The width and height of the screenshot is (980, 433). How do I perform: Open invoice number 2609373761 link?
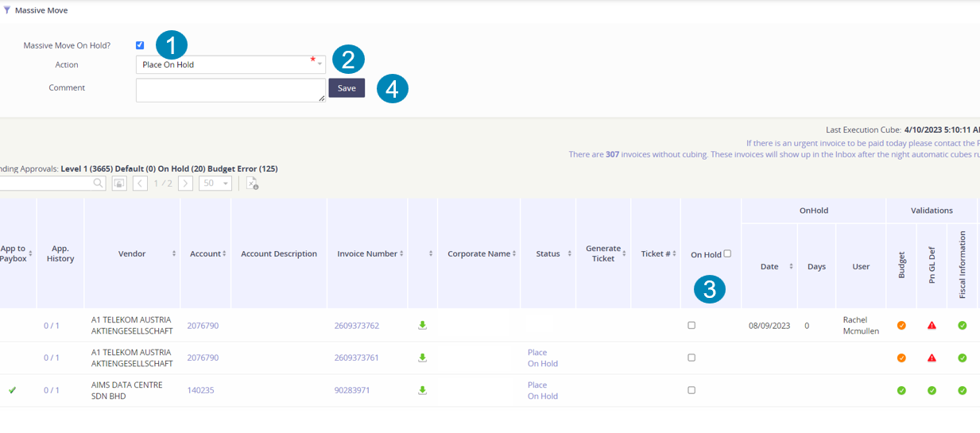tap(357, 358)
